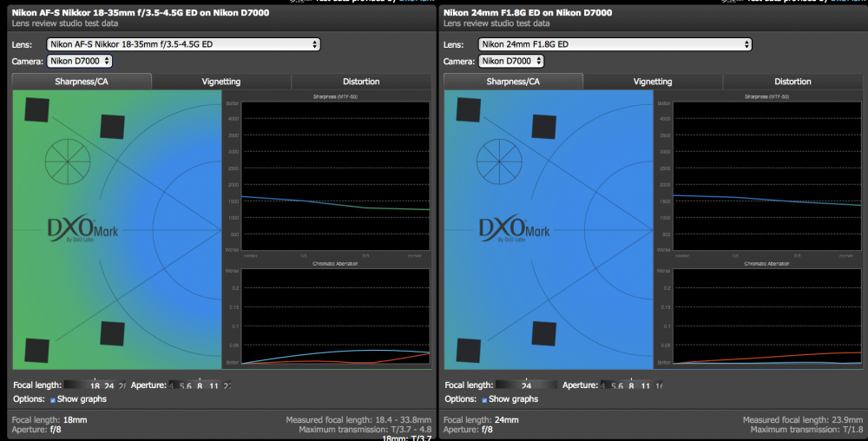The width and height of the screenshot is (868, 441).
Task: Click the Focal length: 24mm readout
Action: click(481, 420)
